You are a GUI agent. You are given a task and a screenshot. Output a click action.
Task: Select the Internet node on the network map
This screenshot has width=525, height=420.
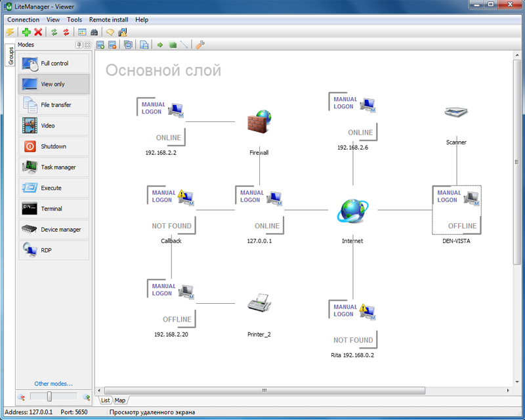pos(352,210)
